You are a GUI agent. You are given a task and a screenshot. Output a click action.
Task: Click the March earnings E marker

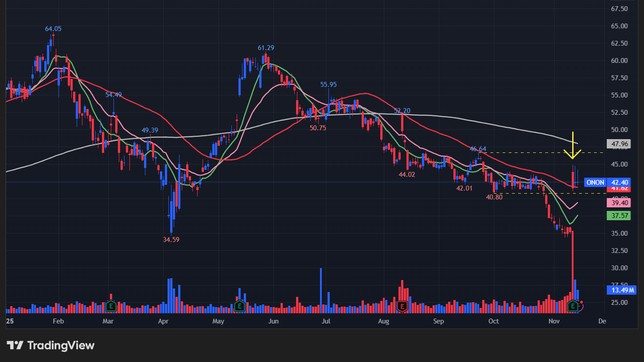pyautogui.click(x=111, y=306)
